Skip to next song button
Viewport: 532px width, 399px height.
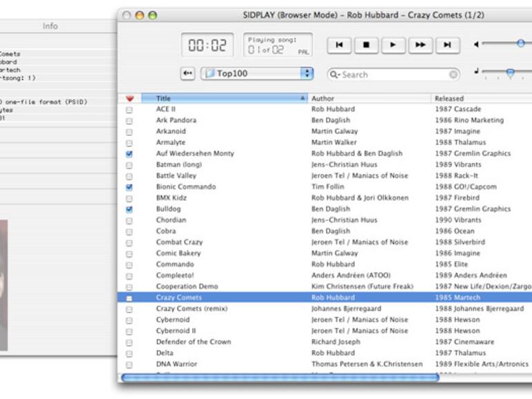click(447, 45)
